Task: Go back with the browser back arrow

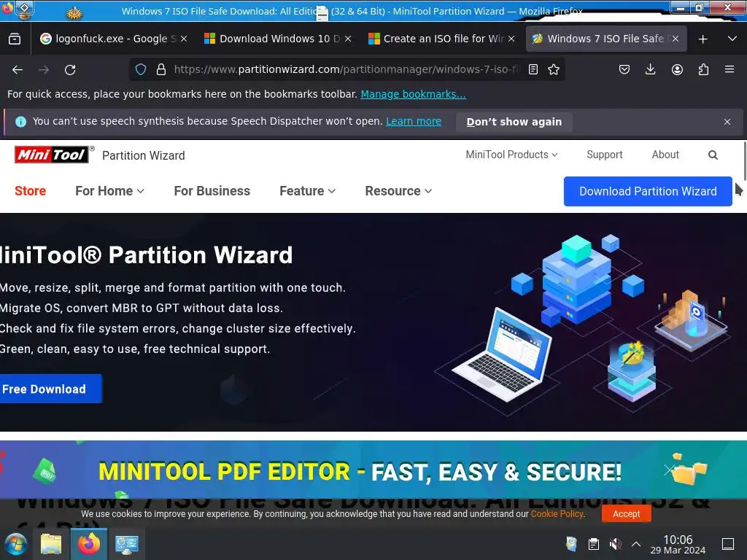Action: (x=18, y=70)
